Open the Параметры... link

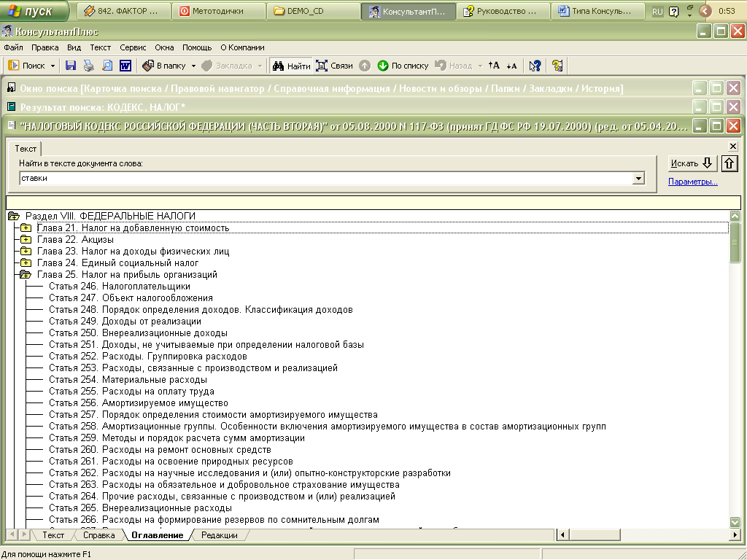pos(693,182)
